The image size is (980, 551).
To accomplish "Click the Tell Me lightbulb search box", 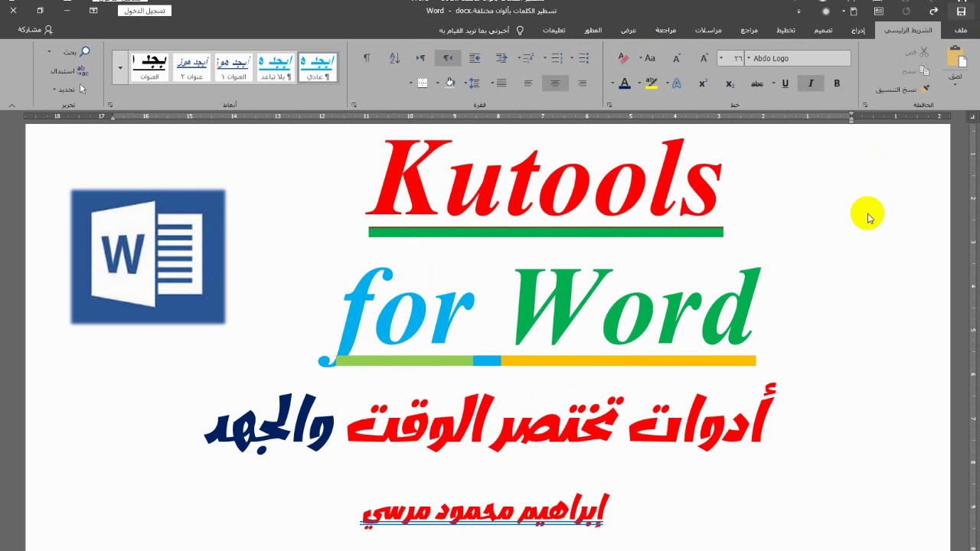I will pyautogui.click(x=481, y=31).
